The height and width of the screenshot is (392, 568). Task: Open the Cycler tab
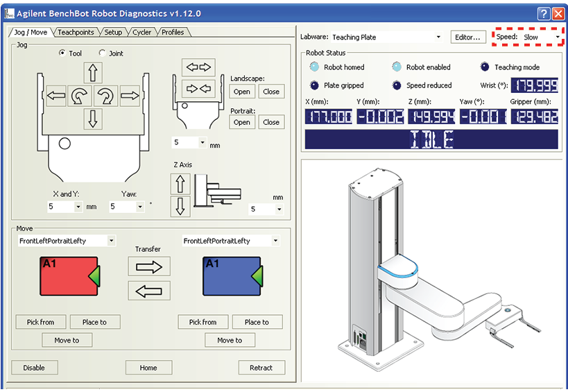[x=141, y=32]
